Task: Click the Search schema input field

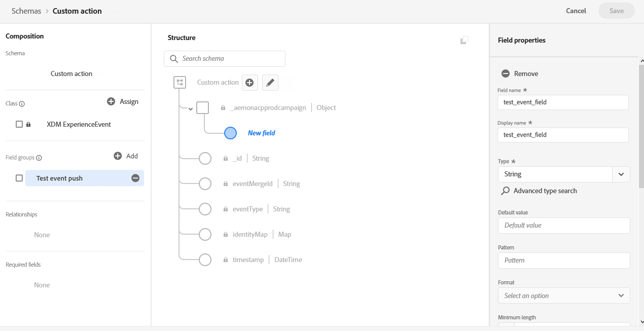Action: tap(225, 59)
